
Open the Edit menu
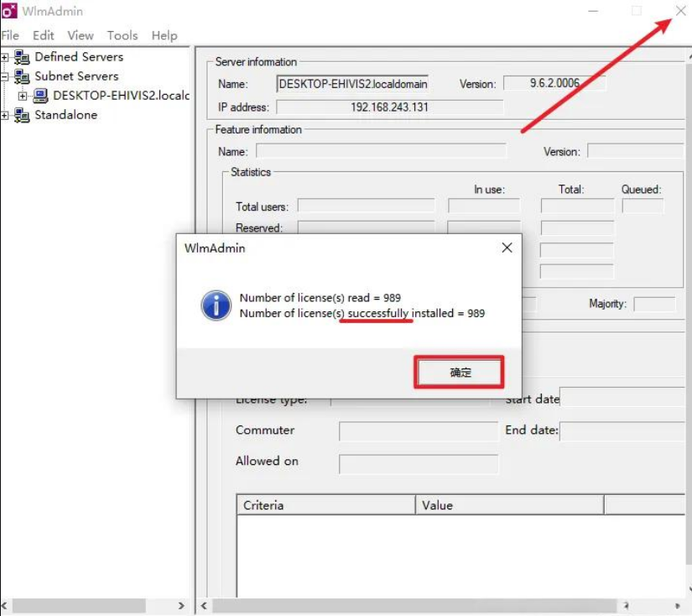point(44,35)
